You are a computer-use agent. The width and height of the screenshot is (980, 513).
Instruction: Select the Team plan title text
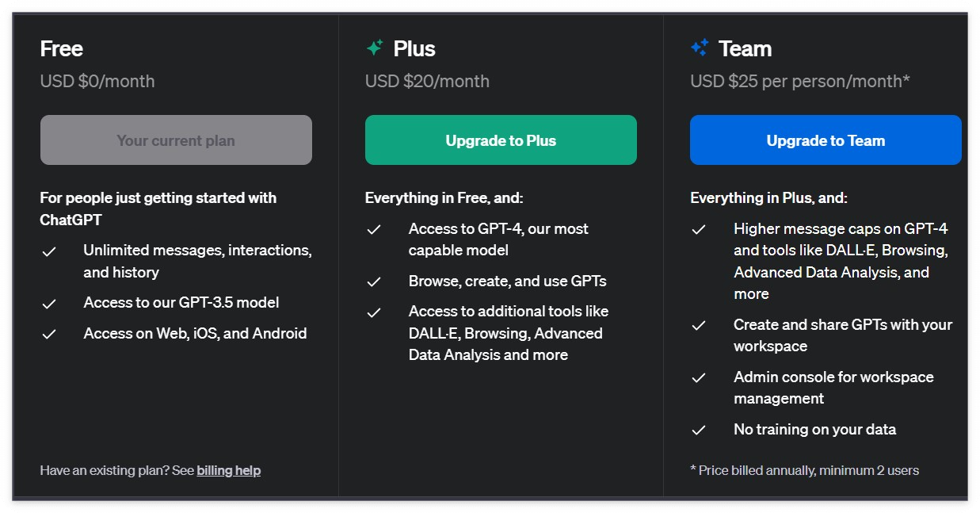(745, 48)
